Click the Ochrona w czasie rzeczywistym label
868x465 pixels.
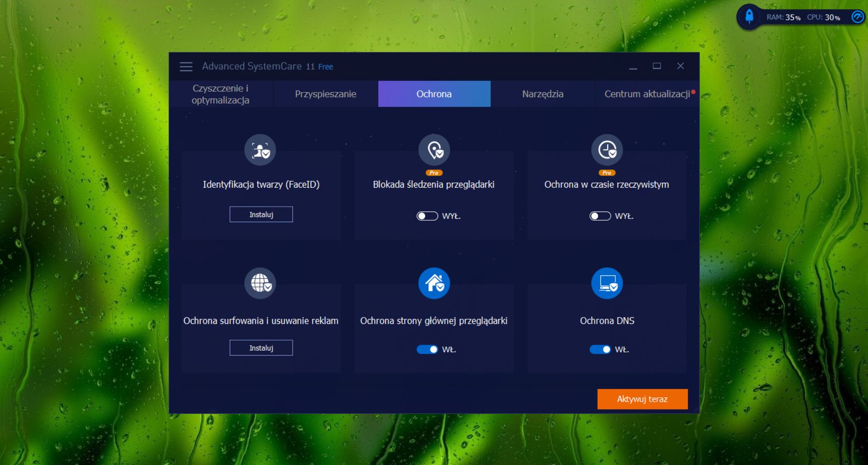[x=607, y=185]
